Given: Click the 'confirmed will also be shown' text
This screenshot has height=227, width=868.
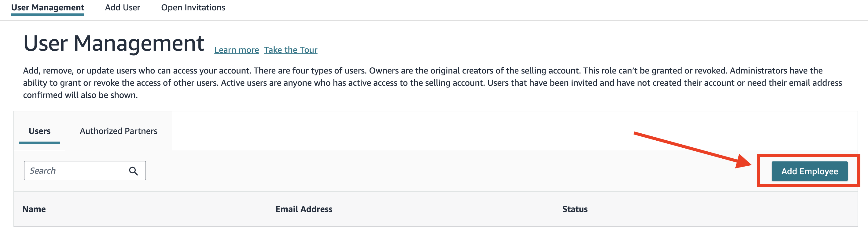Looking at the screenshot, I should click(x=80, y=95).
